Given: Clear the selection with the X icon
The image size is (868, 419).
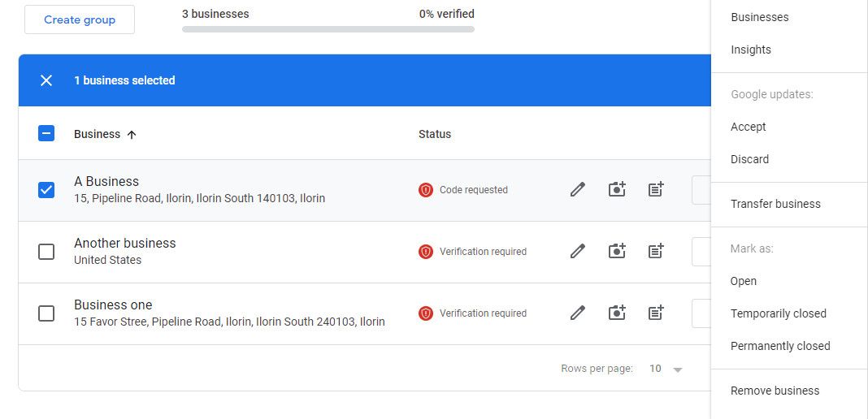Looking at the screenshot, I should (x=46, y=80).
